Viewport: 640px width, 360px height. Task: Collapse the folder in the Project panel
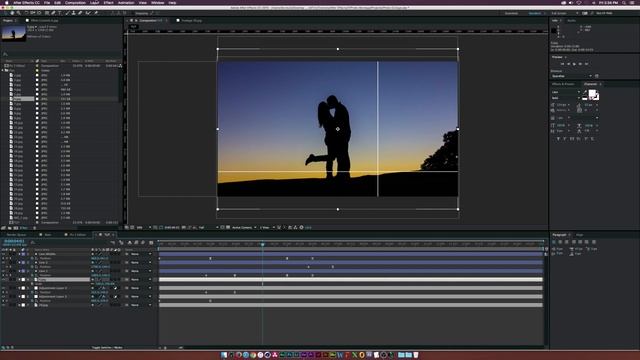[3, 70]
